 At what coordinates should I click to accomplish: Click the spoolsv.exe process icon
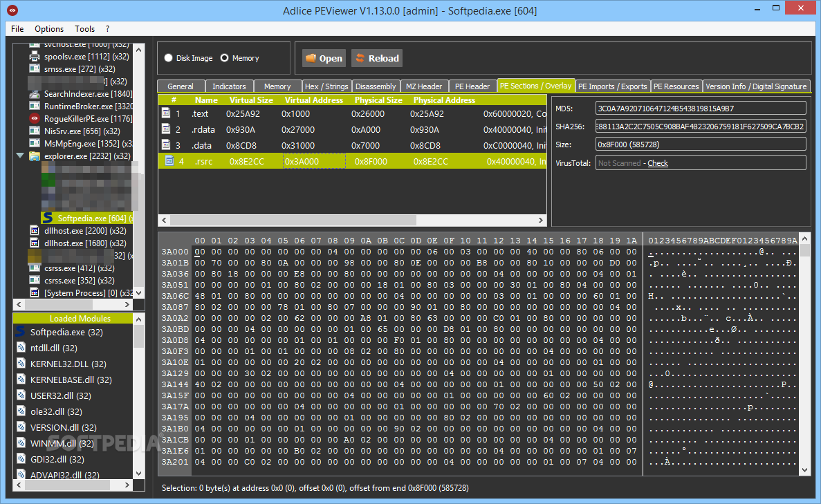pyautogui.click(x=35, y=56)
